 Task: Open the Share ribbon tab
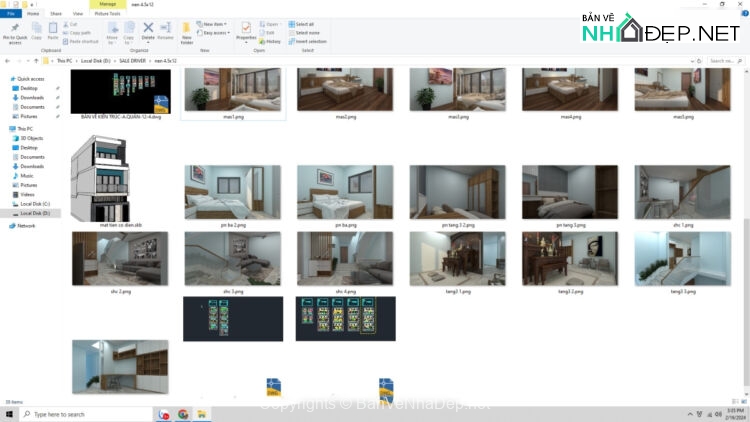(56, 14)
